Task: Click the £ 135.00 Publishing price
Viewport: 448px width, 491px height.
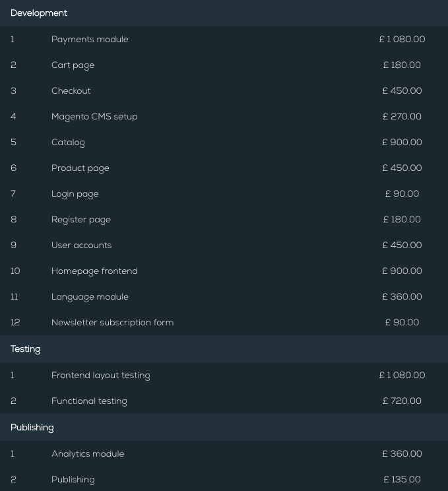Action: (x=402, y=480)
